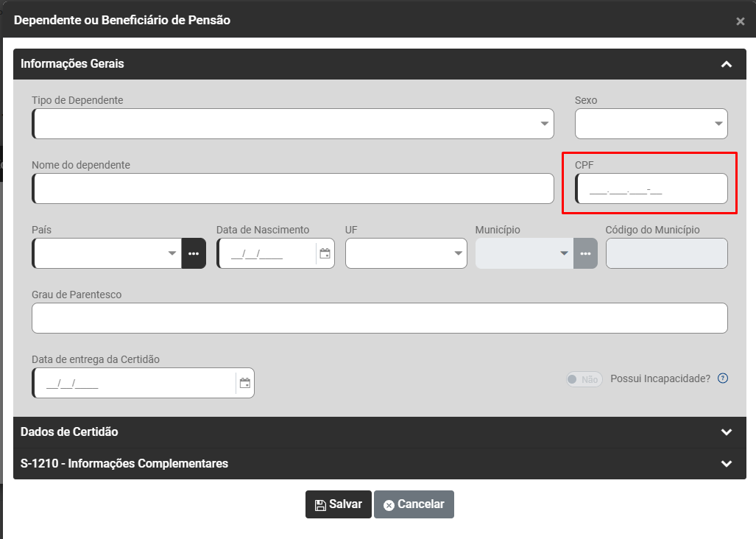The height and width of the screenshot is (539, 756).
Task: Toggle the Possui Incapacidade switch
Action: (x=584, y=379)
